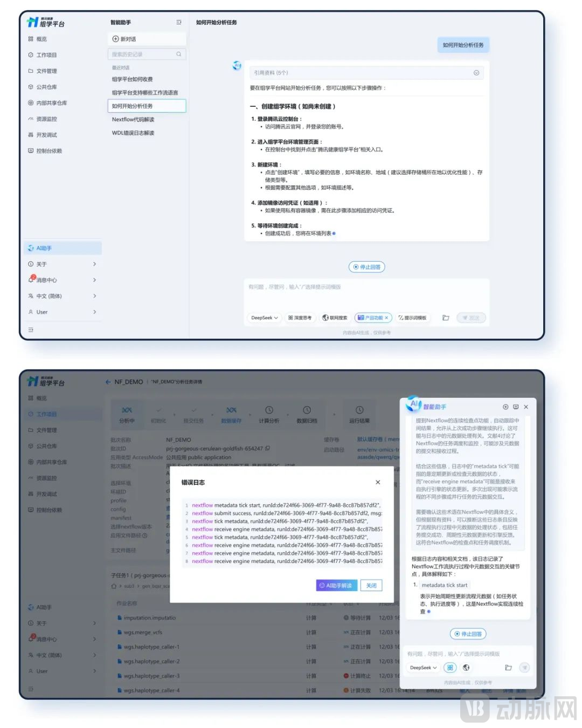Click the AI助手解读 button
The width and height of the screenshot is (582, 728).
[x=336, y=585]
